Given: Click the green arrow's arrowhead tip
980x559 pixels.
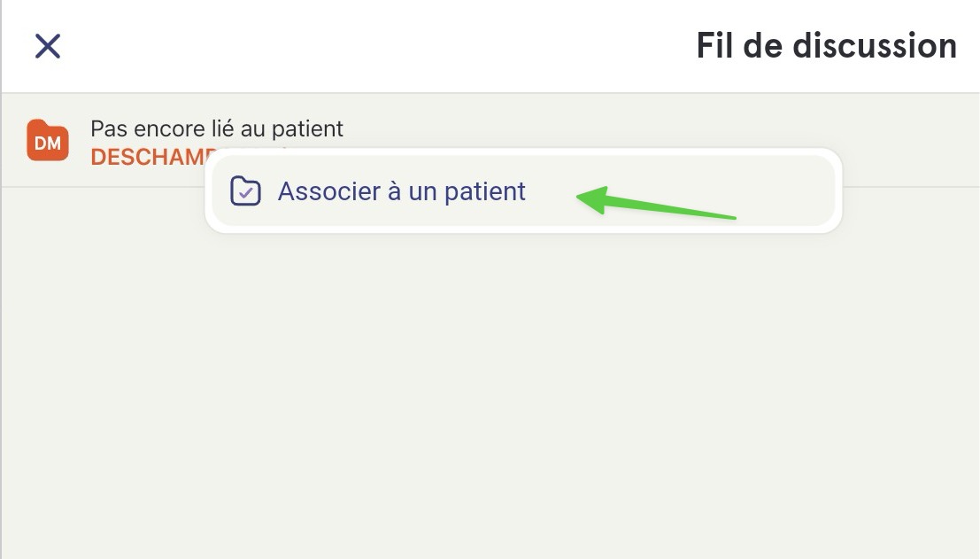Looking at the screenshot, I should point(580,198).
